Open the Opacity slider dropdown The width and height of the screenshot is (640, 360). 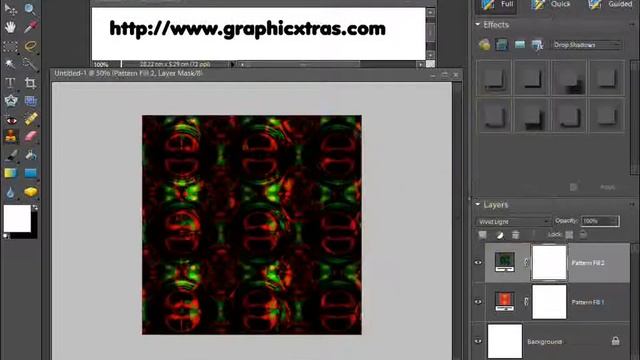614,221
